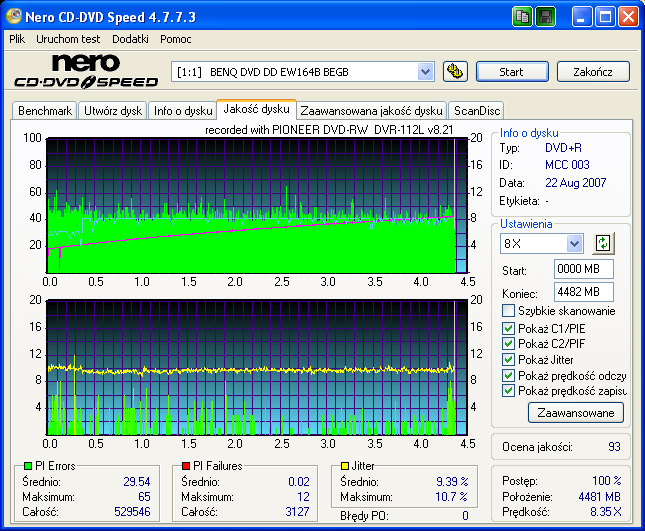Uncheck Pokaż C1/PIE option

[x=509, y=328]
